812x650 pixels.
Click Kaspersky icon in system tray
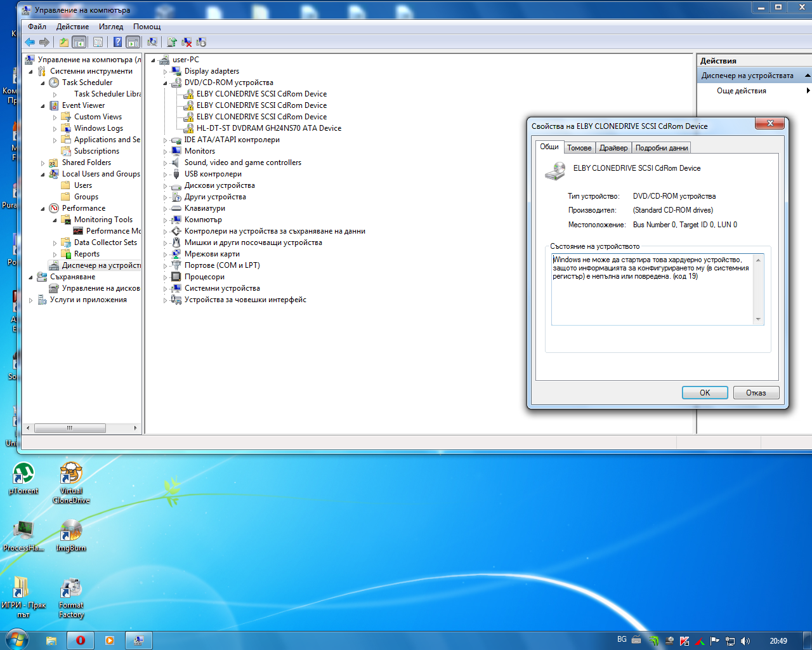pyautogui.click(x=684, y=641)
